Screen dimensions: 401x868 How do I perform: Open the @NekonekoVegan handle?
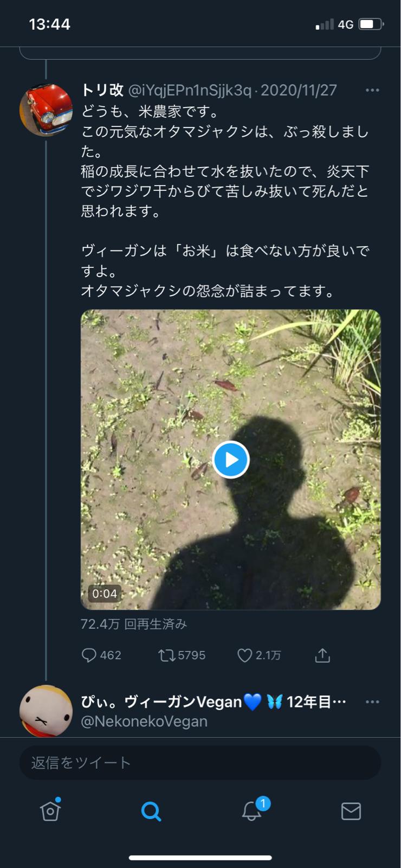tap(144, 722)
